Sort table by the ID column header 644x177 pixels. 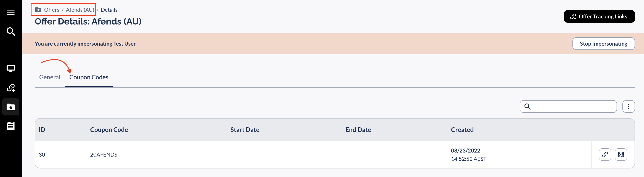(x=42, y=130)
